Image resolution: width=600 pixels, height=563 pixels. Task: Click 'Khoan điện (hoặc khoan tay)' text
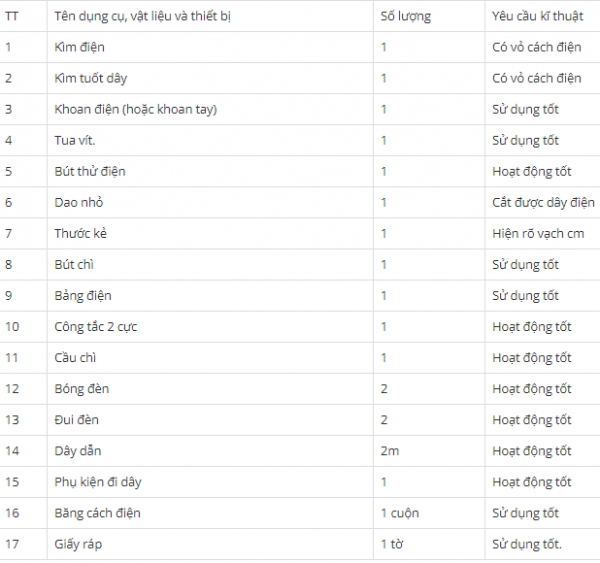[x=136, y=109]
